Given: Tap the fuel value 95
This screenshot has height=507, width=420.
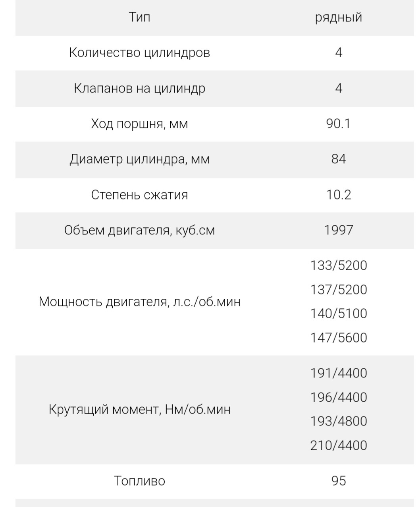Looking at the screenshot, I should coord(338,481).
